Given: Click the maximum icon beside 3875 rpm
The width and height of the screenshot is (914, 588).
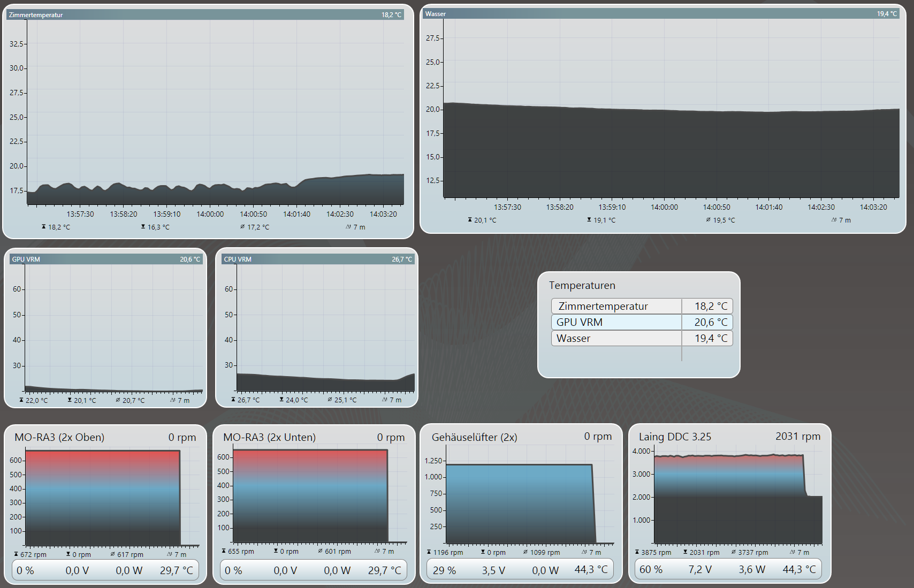Looking at the screenshot, I should pos(637,552).
